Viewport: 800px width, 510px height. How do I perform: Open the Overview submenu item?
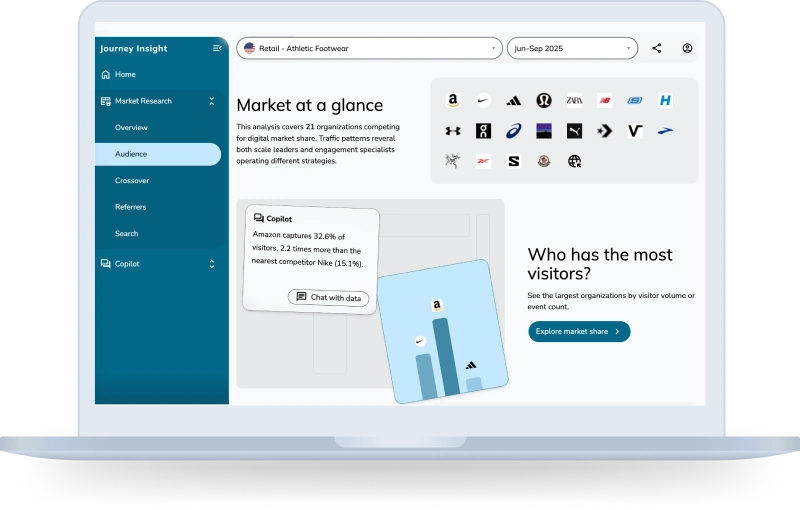(131, 128)
